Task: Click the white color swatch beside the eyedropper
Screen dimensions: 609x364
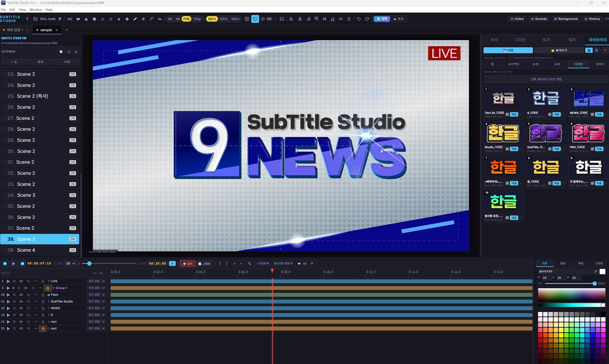Action: tap(603, 271)
